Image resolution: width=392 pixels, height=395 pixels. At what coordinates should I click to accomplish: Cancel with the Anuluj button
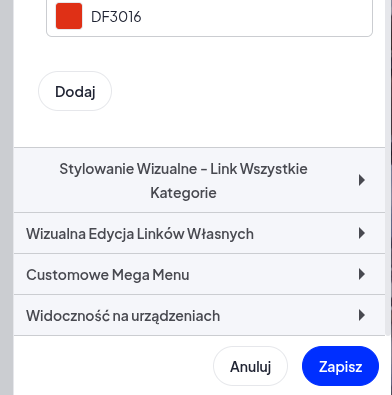click(x=250, y=366)
